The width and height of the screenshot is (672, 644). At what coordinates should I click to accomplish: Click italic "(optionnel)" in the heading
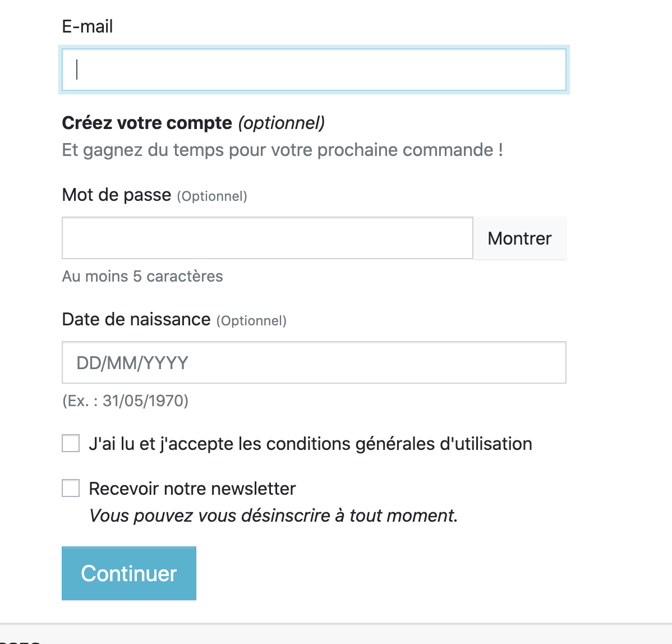[282, 123]
